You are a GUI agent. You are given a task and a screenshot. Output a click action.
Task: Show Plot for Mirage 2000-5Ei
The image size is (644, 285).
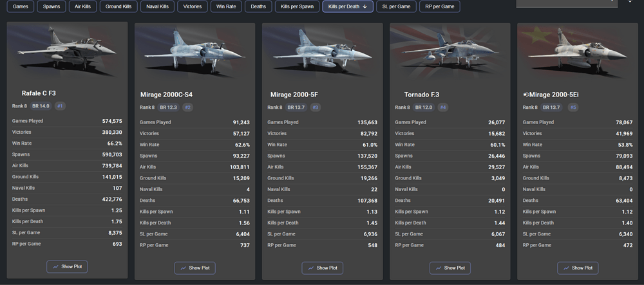(x=578, y=268)
